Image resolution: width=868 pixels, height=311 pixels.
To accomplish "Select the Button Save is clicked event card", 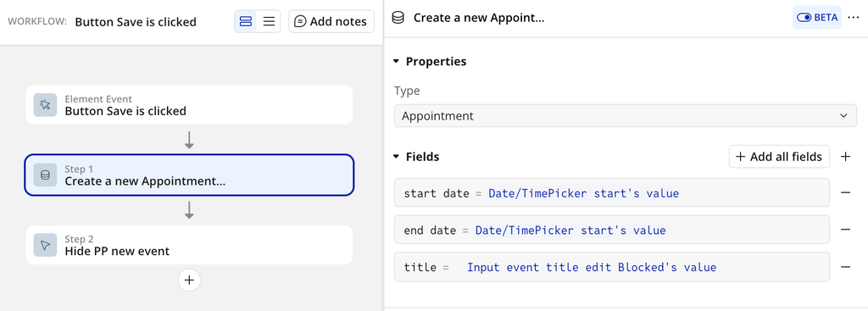I will coord(189,104).
